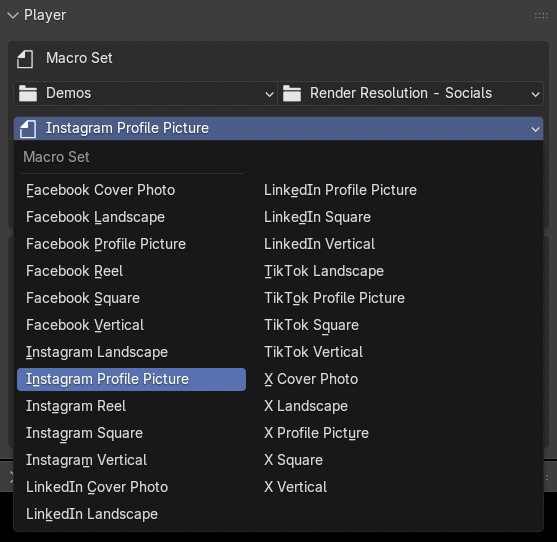Pick Instagram Vertical
557x542 pixels.
(x=131, y=460)
